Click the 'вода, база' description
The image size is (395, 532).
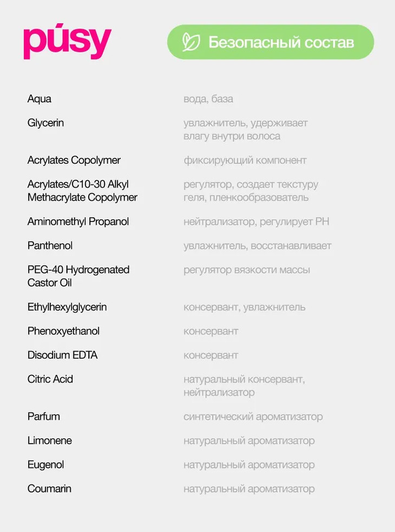click(208, 99)
